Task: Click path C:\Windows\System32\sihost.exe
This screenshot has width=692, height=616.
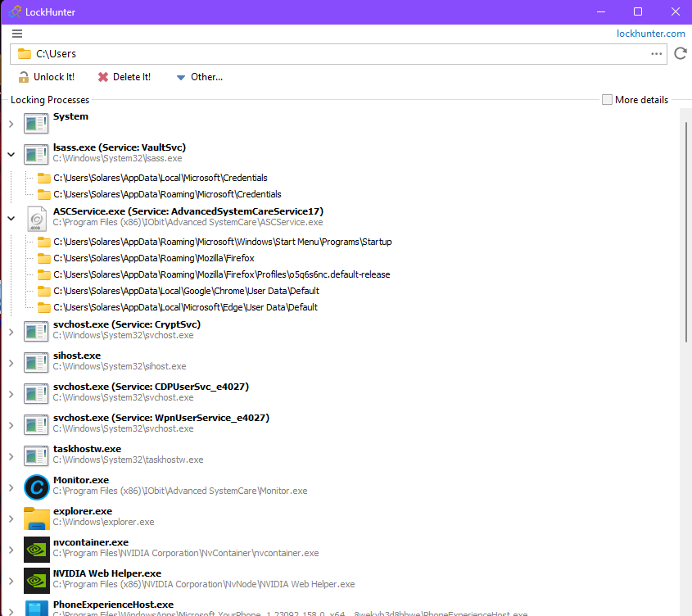Action: coord(120,366)
